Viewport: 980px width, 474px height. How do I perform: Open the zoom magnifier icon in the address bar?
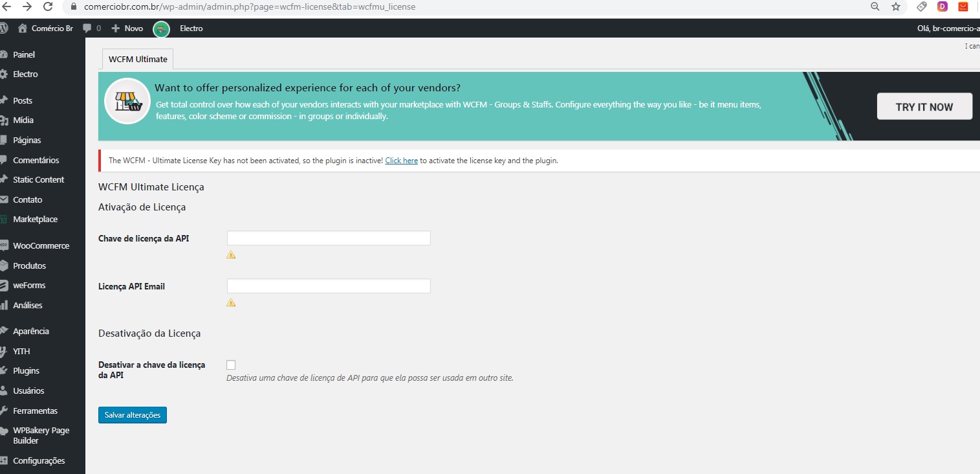tap(875, 6)
